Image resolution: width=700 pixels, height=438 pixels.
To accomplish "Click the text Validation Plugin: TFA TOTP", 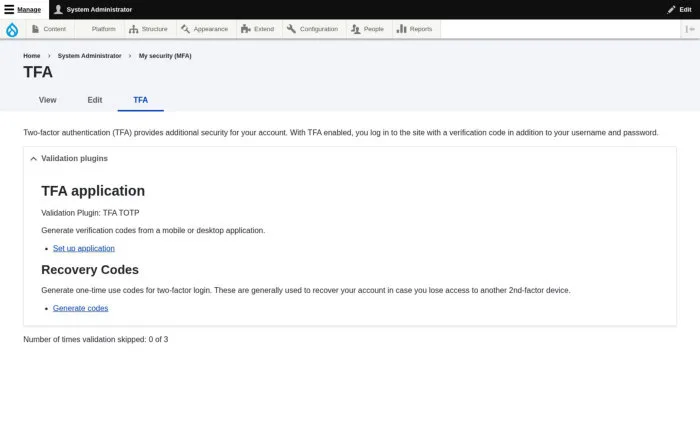I will click(90, 213).
